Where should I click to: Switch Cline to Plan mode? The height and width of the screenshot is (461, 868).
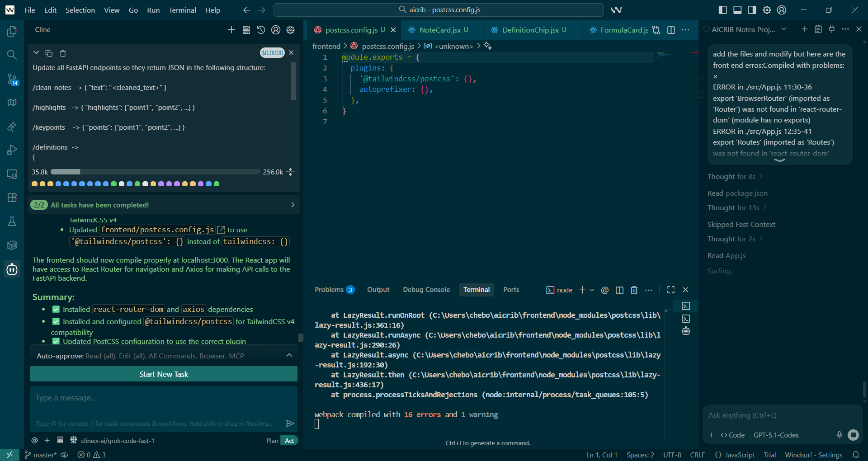click(272, 441)
